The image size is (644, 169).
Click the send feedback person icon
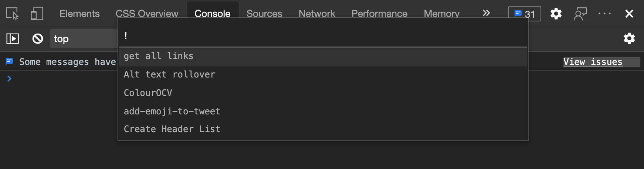(580, 14)
